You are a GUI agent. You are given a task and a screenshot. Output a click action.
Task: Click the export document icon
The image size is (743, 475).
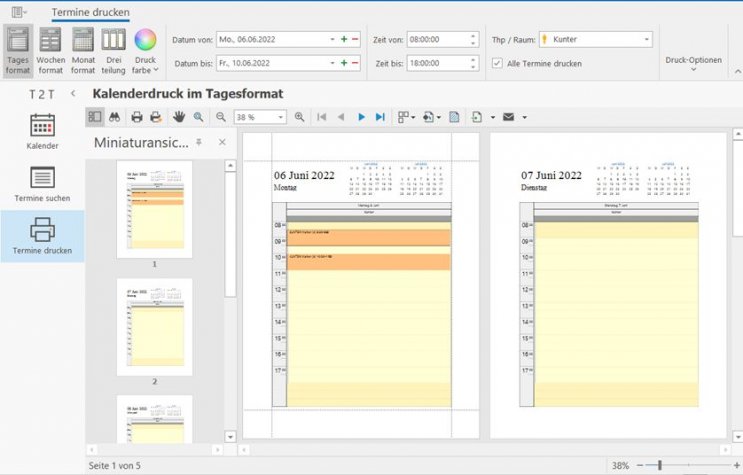click(x=477, y=117)
